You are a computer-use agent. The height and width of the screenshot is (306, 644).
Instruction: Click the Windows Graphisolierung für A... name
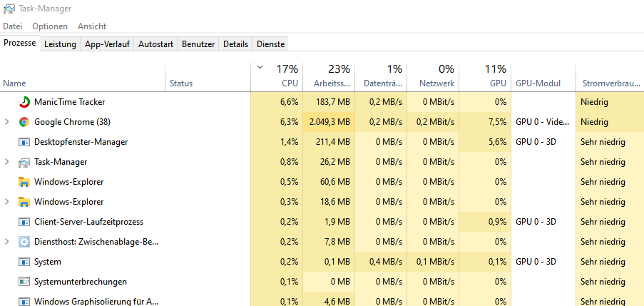[x=96, y=302]
